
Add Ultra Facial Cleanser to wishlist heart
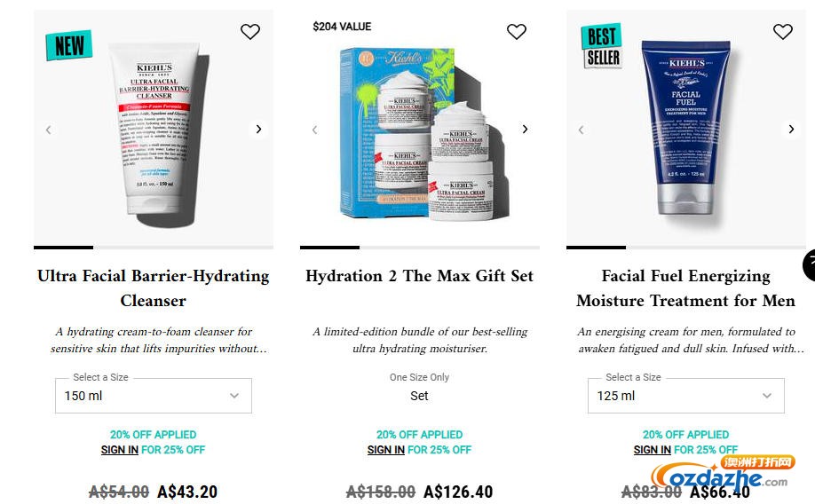[250, 32]
